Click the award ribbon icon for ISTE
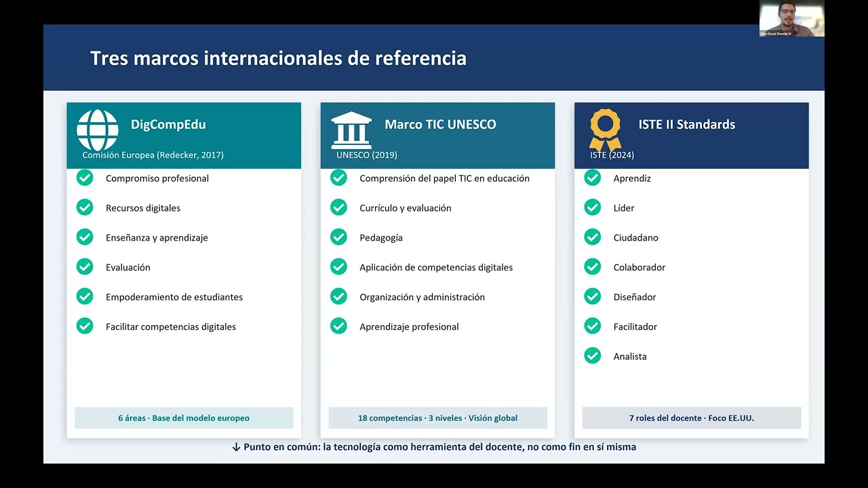The image size is (868, 488). tap(605, 130)
